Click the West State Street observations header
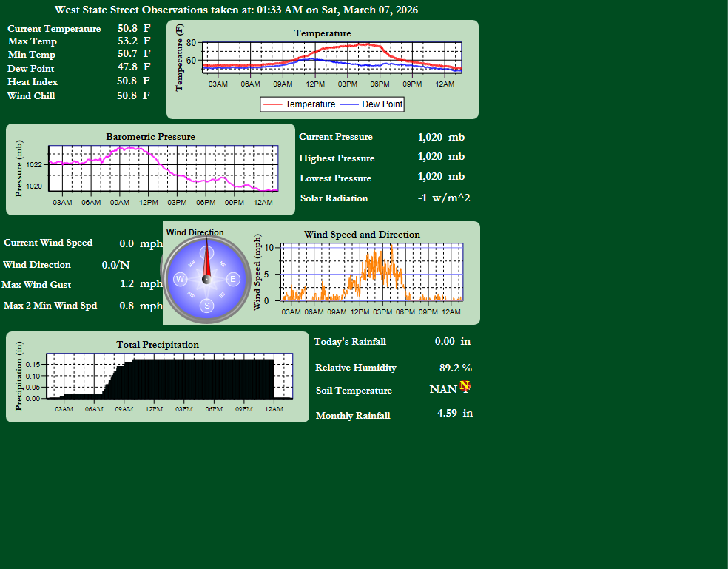Screen dimensions: 728x569 [x=236, y=10]
